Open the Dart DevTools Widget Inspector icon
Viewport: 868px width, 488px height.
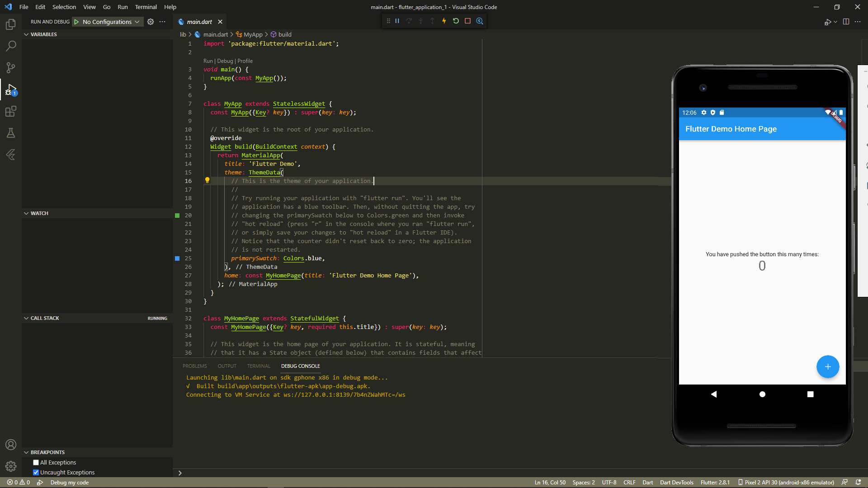[x=480, y=21]
